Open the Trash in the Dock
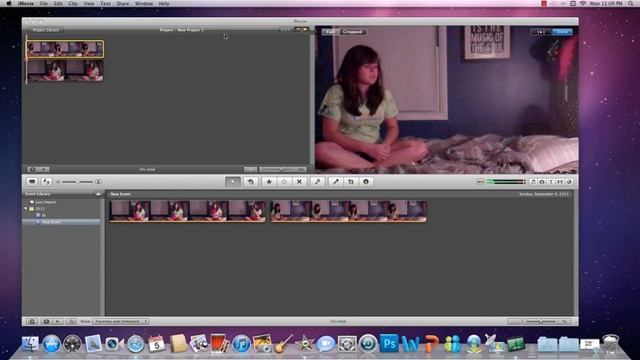 [611, 344]
